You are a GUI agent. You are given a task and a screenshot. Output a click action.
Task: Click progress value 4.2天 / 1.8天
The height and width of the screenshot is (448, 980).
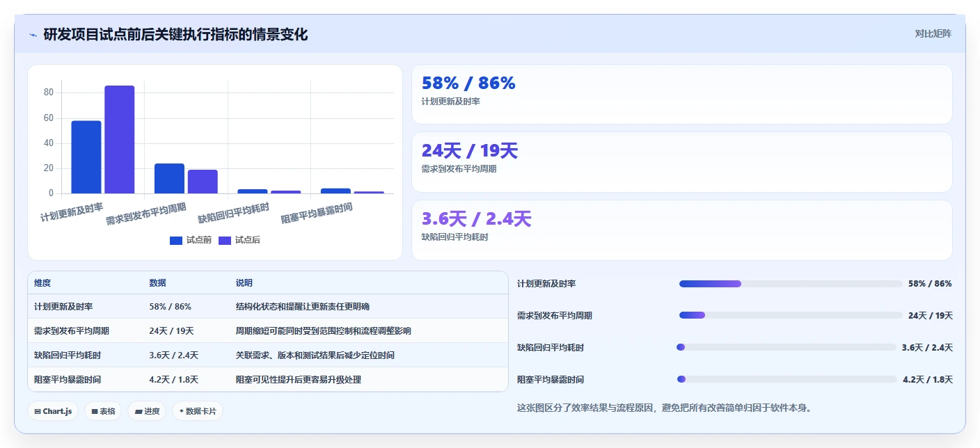pos(927,380)
